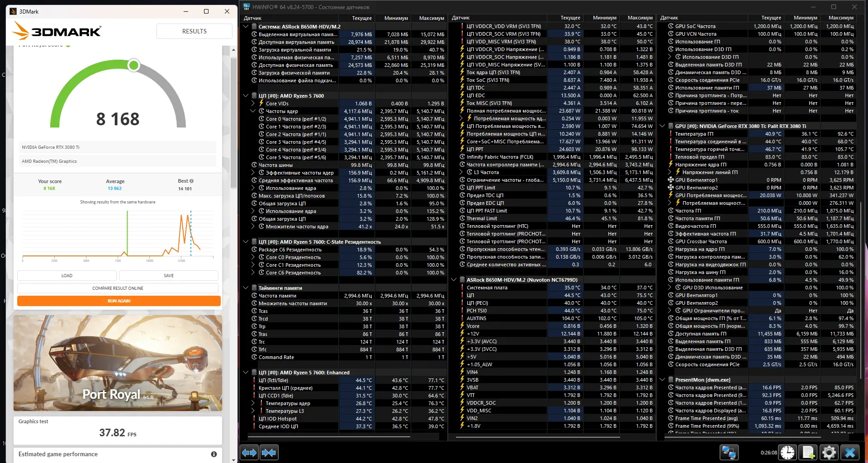The width and height of the screenshot is (868, 463).
Task: Click thermometer icon of Системная плата row
Action: [462, 288]
